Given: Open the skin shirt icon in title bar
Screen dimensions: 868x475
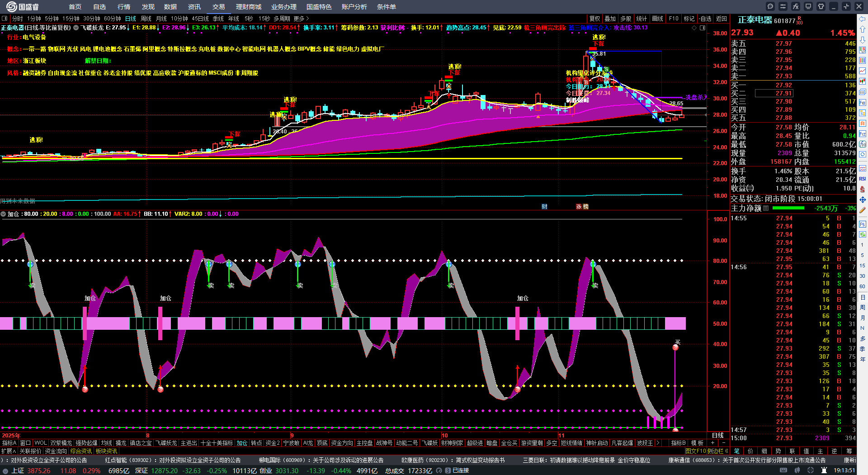Looking at the screenshot, I should 821,6.
